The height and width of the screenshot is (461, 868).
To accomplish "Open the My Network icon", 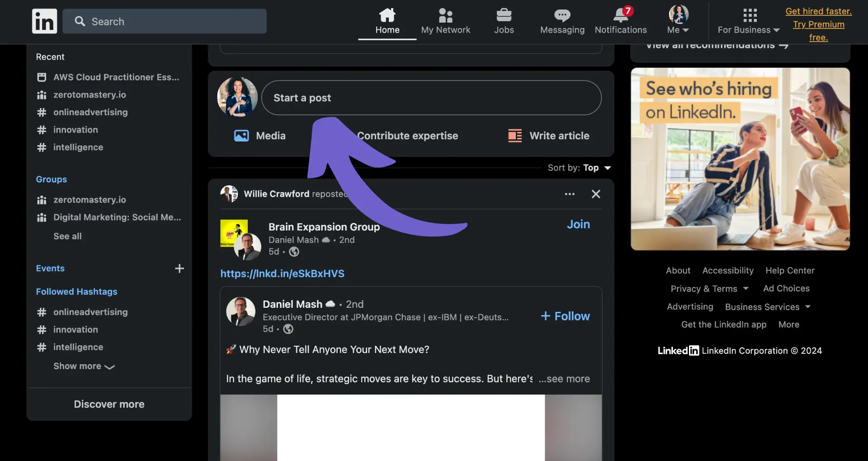I will 445,15.
